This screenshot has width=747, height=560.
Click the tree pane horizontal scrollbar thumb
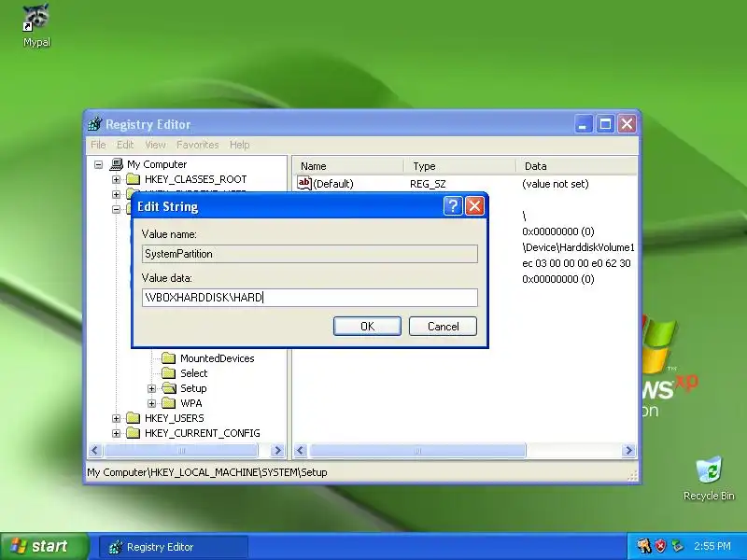tap(181, 451)
